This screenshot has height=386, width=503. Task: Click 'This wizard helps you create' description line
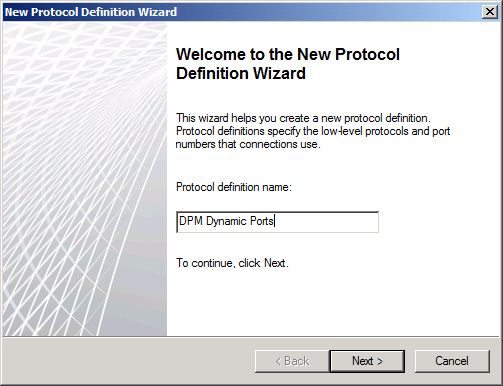[303, 118]
